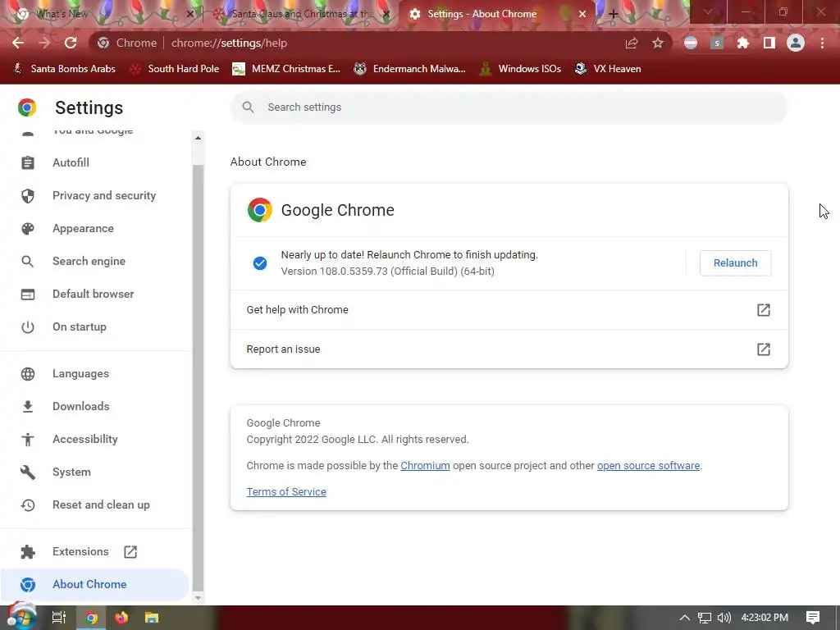Open the tab search chevron

click(x=708, y=12)
